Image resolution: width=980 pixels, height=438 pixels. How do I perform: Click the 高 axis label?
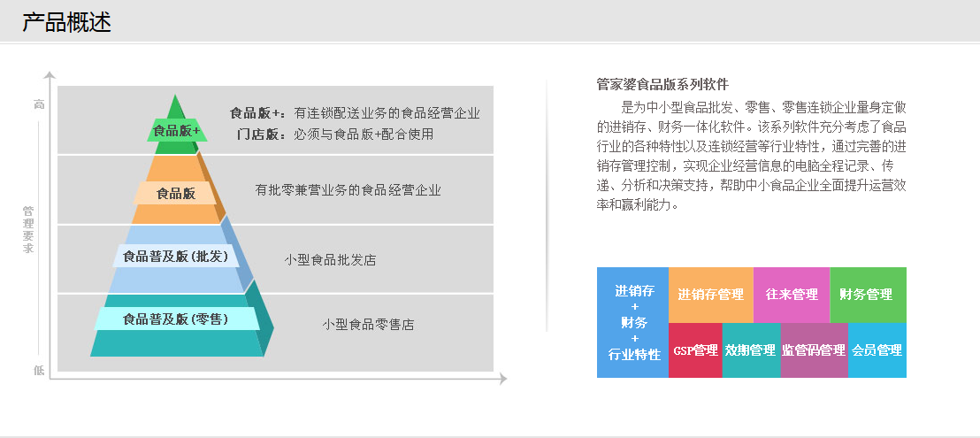[40, 104]
